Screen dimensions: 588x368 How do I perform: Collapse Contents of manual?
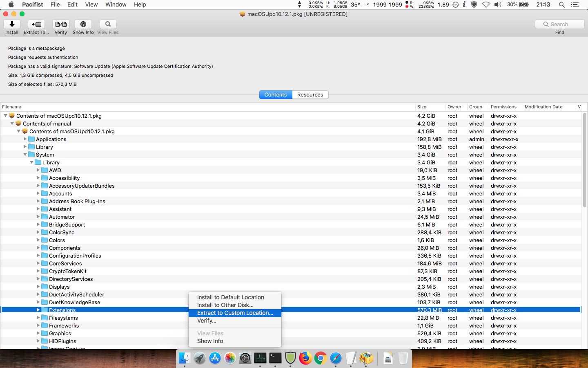pyautogui.click(x=12, y=123)
